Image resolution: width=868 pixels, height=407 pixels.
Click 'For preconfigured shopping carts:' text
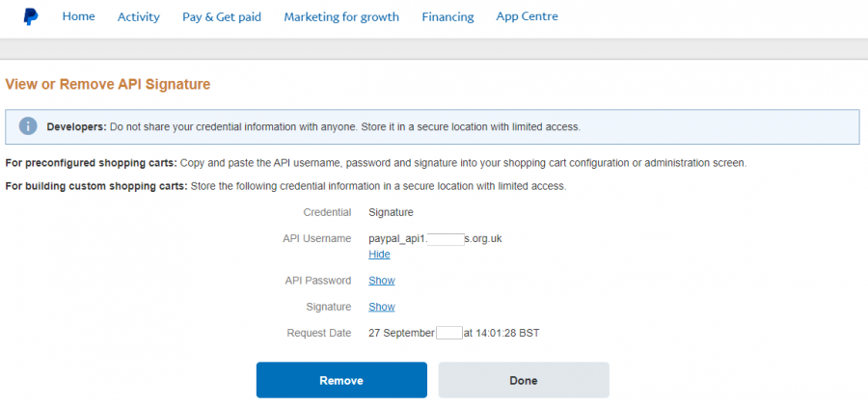pyautogui.click(x=92, y=163)
